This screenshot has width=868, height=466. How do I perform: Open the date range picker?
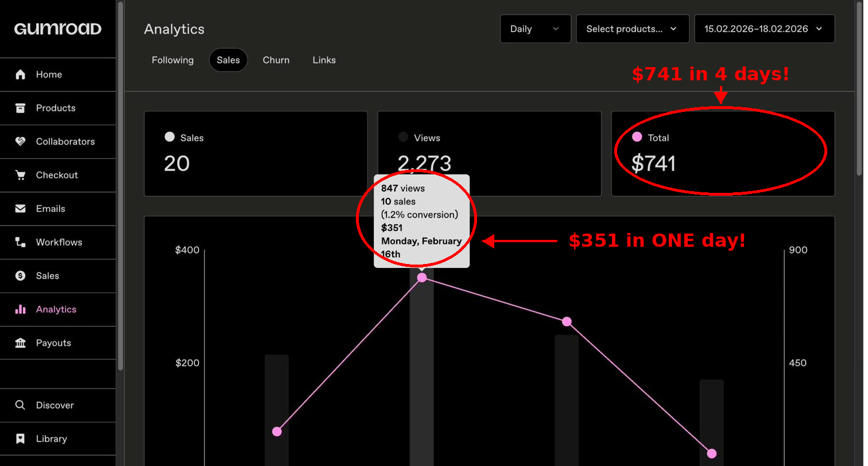tap(764, 29)
